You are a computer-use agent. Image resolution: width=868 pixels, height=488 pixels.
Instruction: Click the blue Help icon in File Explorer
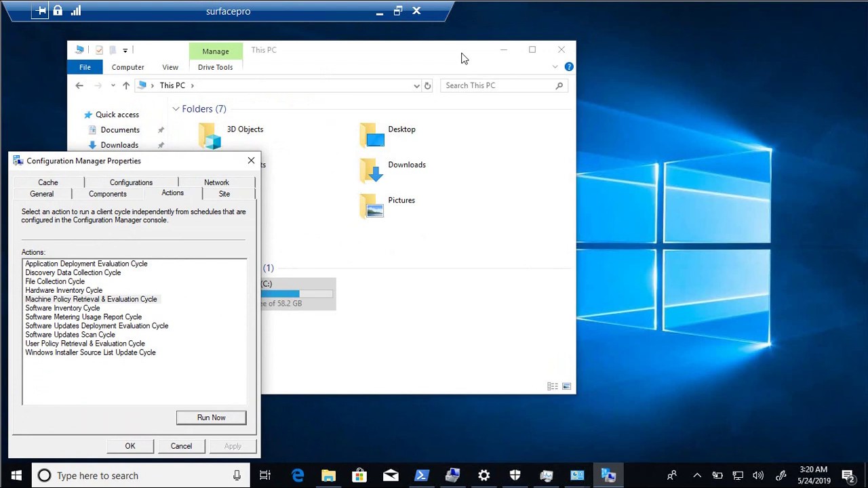(569, 66)
